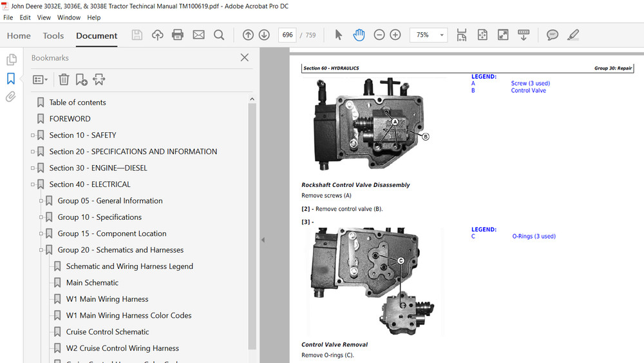Image resolution: width=644 pixels, height=363 pixels.
Task: Click the Control Valve Removal image
Action: [374, 282]
